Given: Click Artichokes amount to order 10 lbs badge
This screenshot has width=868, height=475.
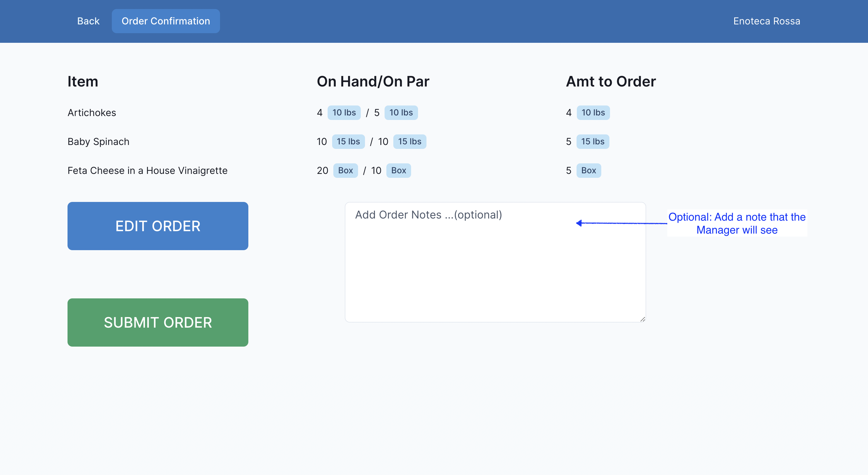Looking at the screenshot, I should (593, 112).
